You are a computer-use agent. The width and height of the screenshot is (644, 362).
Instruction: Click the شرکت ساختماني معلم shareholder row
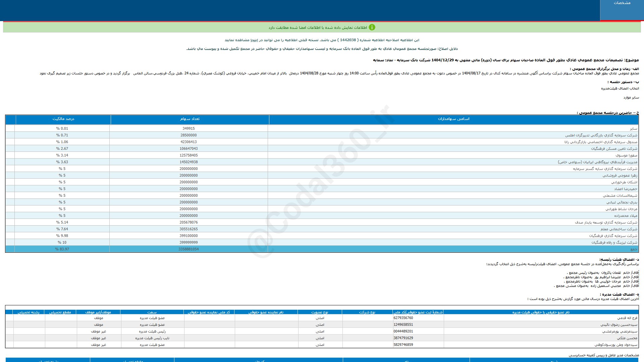[619, 229]
